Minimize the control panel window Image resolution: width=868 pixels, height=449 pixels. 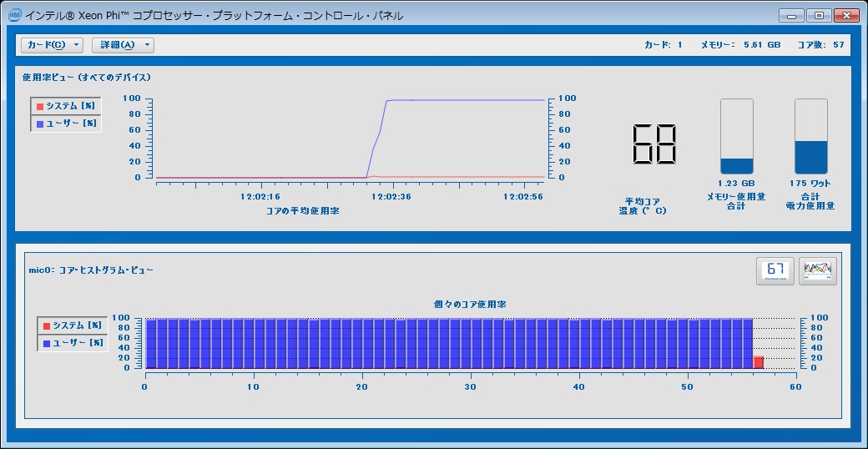coord(791,16)
